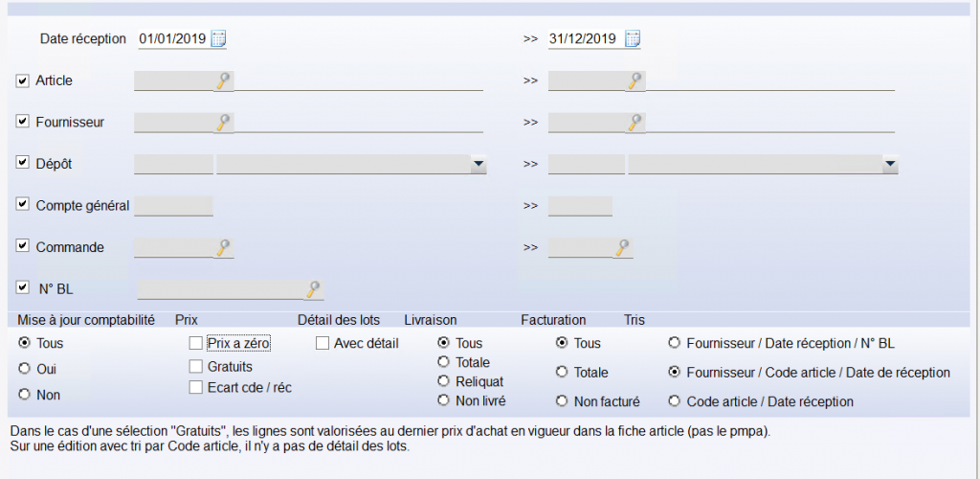
Task: Click the start Commande lookup magnifier
Action: tap(224, 248)
